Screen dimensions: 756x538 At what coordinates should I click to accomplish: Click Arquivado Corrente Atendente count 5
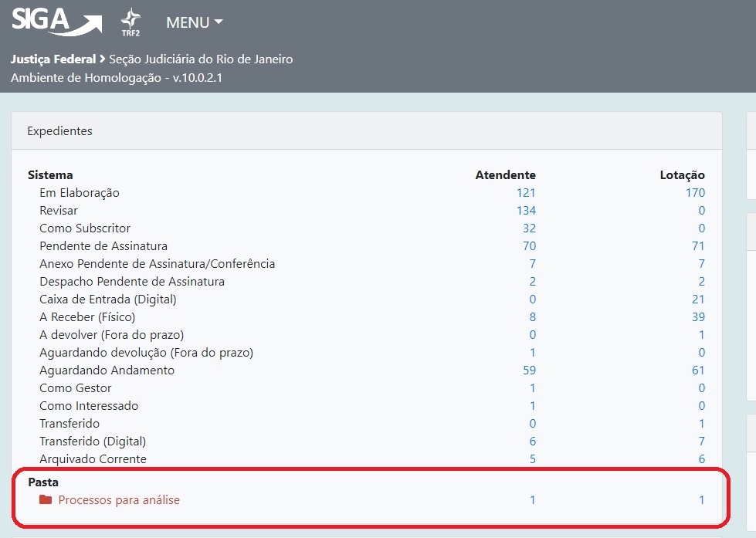pos(532,459)
